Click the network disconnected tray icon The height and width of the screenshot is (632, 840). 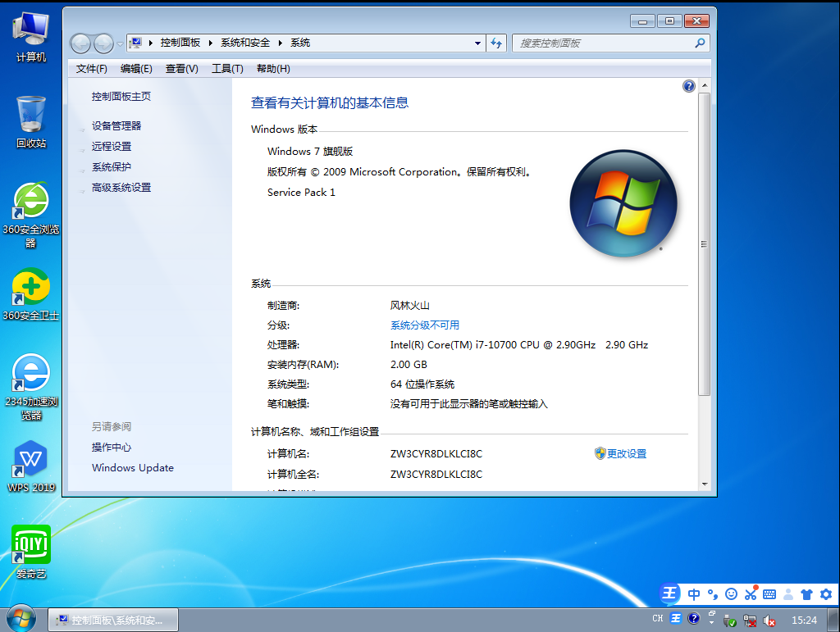(x=750, y=621)
